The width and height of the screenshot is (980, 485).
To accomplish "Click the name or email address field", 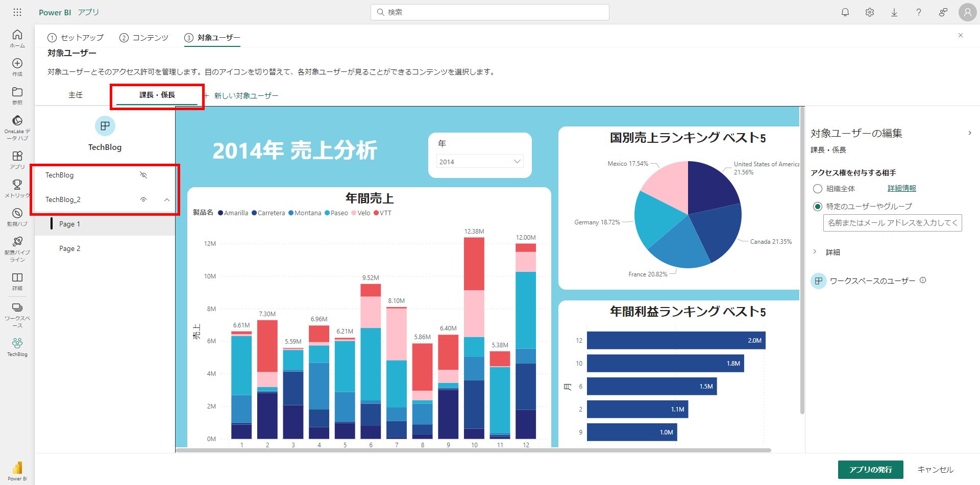I will click(x=892, y=223).
